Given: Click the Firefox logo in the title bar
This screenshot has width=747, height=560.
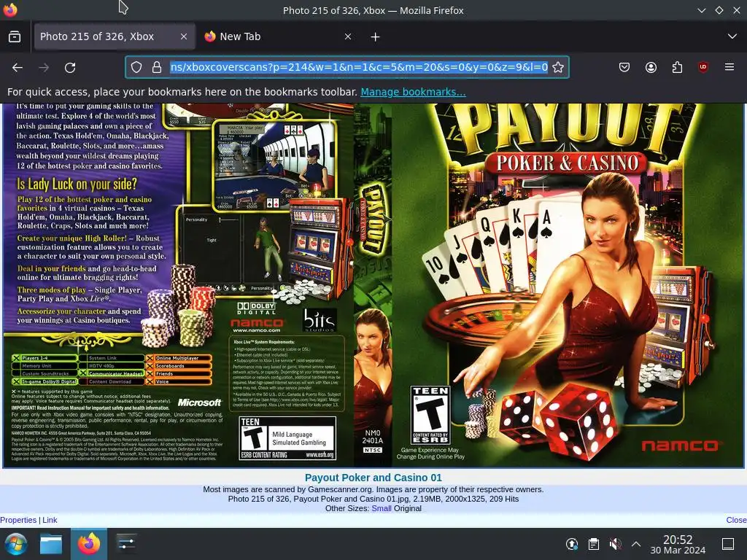Looking at the screenshot, I should click(10, 9).
